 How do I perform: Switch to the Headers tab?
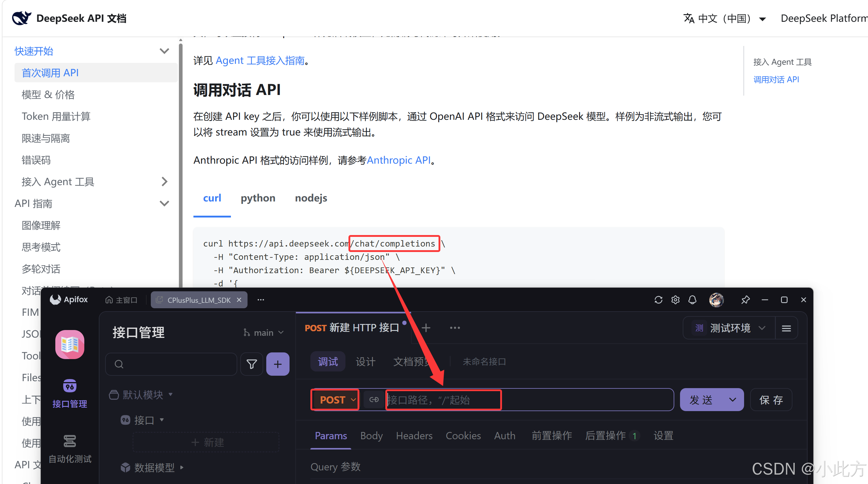pos(414,435)
